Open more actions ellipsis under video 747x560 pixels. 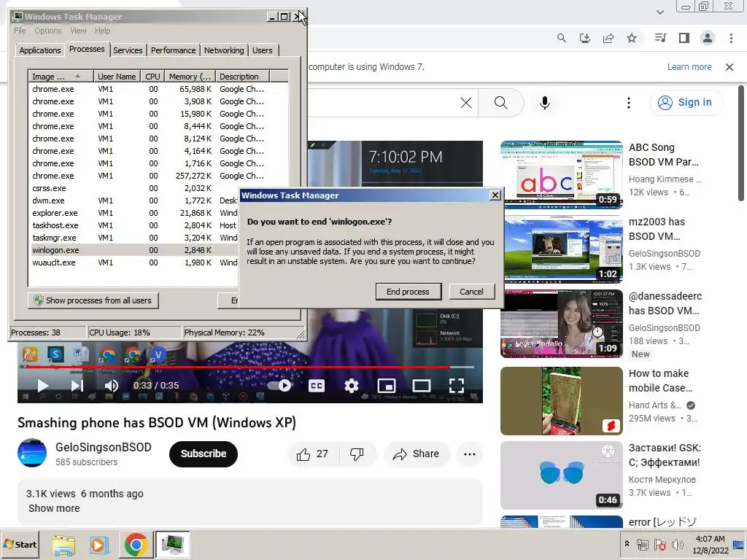pyautogui.click(x=470, y=454)
